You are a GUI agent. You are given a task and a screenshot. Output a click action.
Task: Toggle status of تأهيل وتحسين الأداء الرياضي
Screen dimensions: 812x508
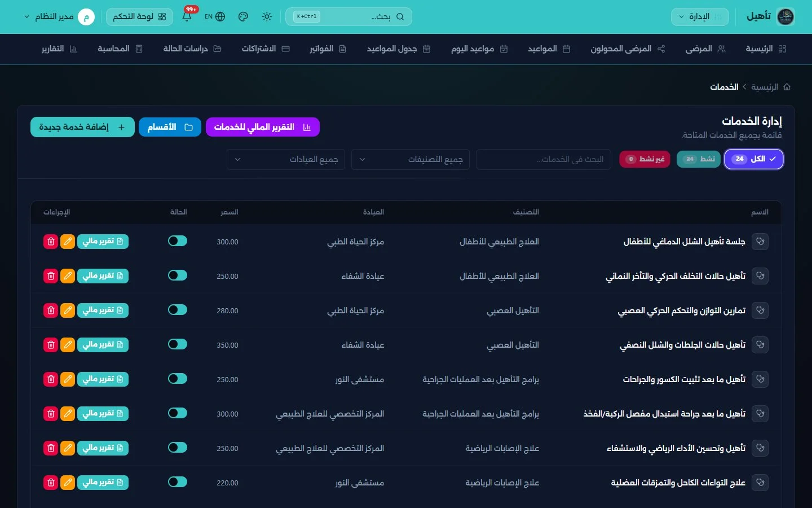tap(178, 448)
